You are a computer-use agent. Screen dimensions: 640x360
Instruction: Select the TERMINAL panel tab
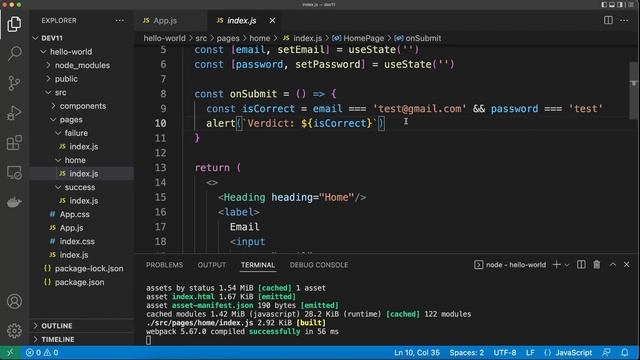[x=258, y=265]
